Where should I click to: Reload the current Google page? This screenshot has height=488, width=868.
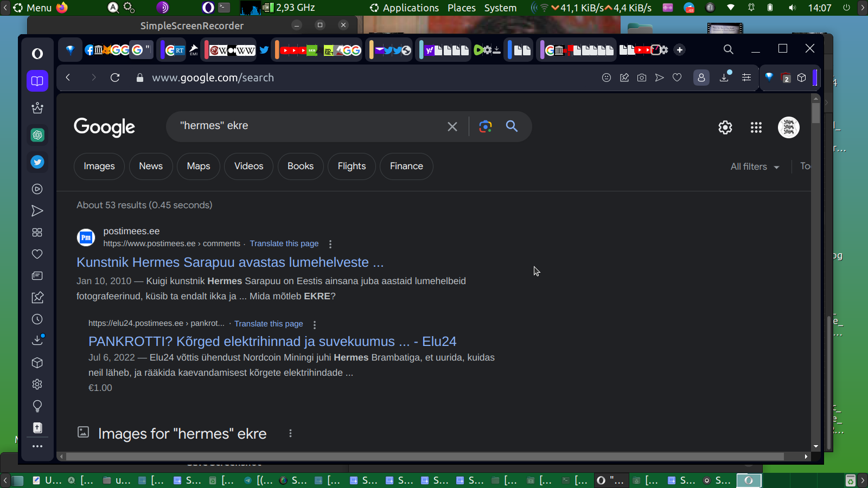coord(115,78)
